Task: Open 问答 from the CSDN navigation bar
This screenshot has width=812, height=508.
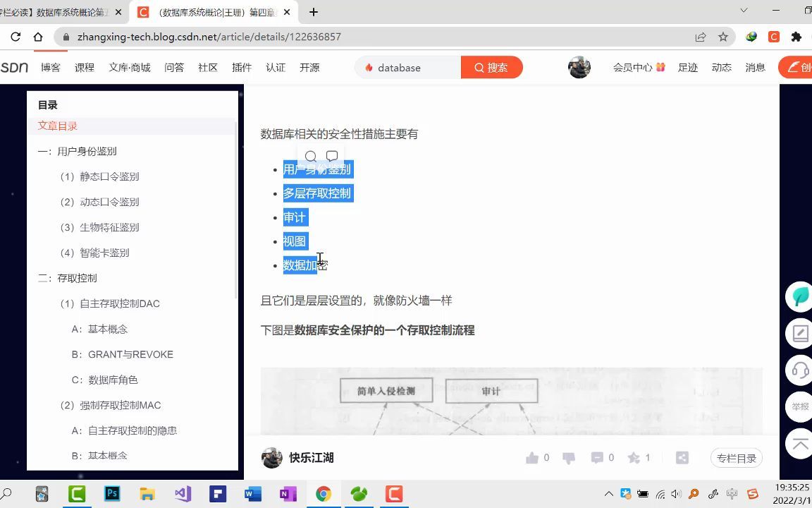Action: pos(173,67)
